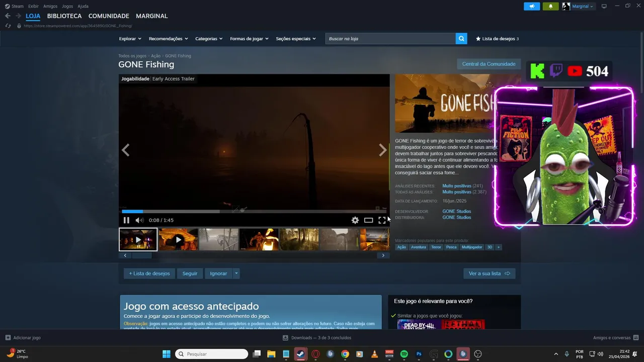
Task: Open Spotify from the taskbar
Action: (404, 354)
